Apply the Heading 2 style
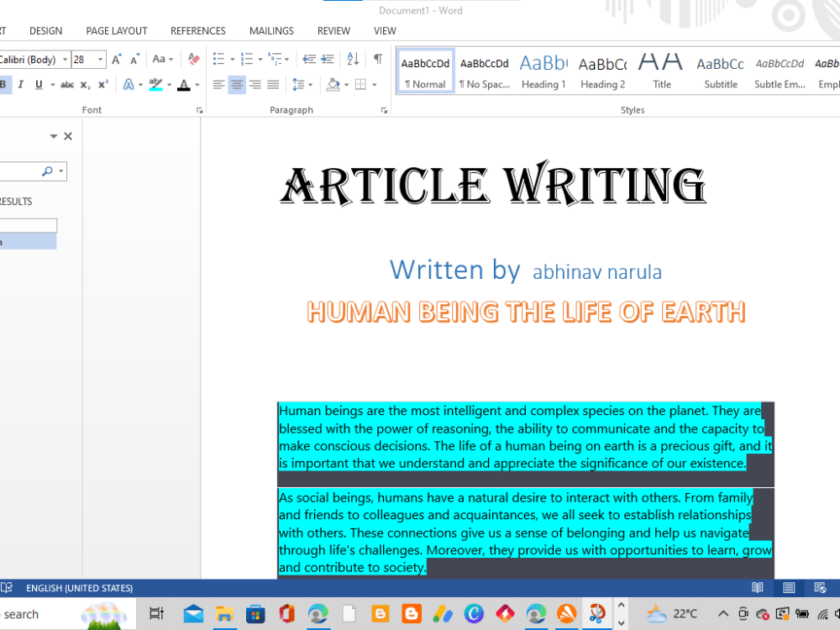 pos(602,71)
